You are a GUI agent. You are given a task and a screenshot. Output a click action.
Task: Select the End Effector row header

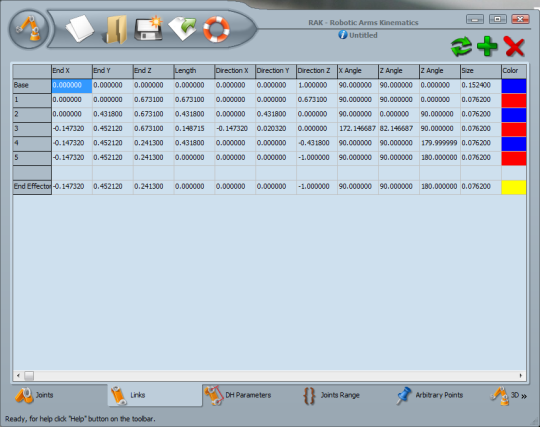(x=32, y=187)
